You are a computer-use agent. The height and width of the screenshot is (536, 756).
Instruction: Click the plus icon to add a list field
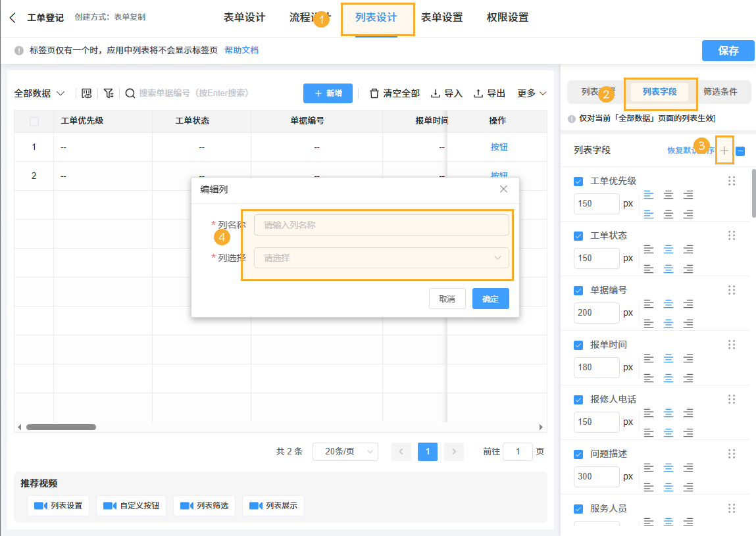click(724, 151)
